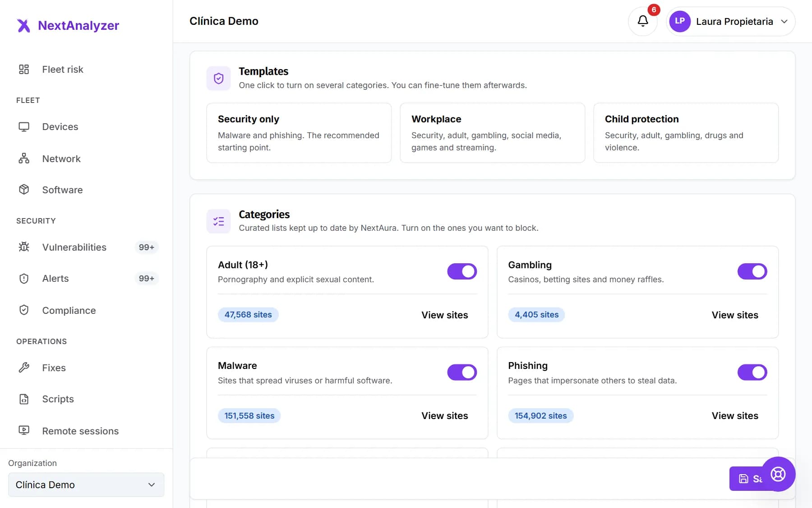
Task: Click the Clínica Demo page title
Action: 224,21
